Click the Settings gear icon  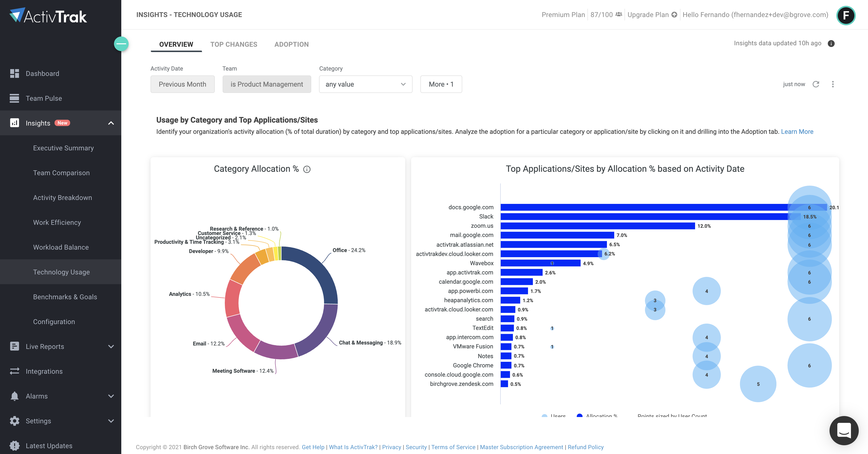click(x=14, y=421)
